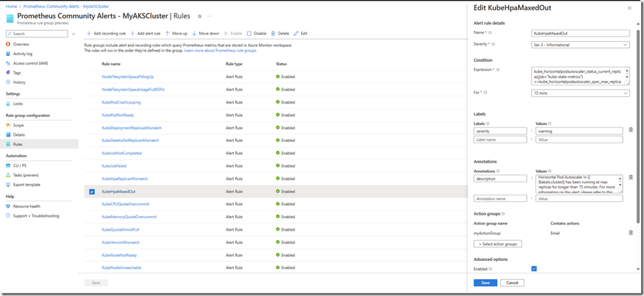Screen dimensions: 644x296
Task: Click the empty Label name field
Action: click(x=500, y=139)
